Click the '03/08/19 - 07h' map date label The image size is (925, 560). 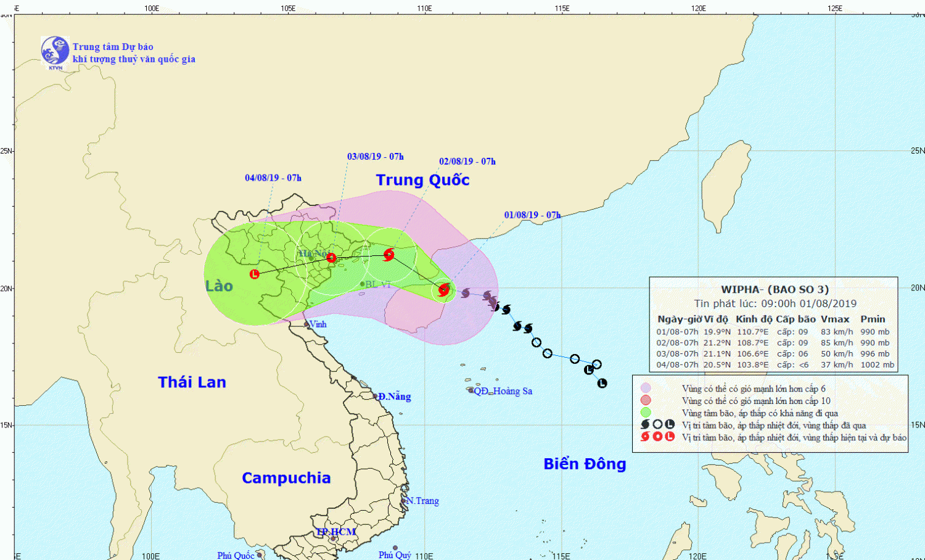(376, 157)
